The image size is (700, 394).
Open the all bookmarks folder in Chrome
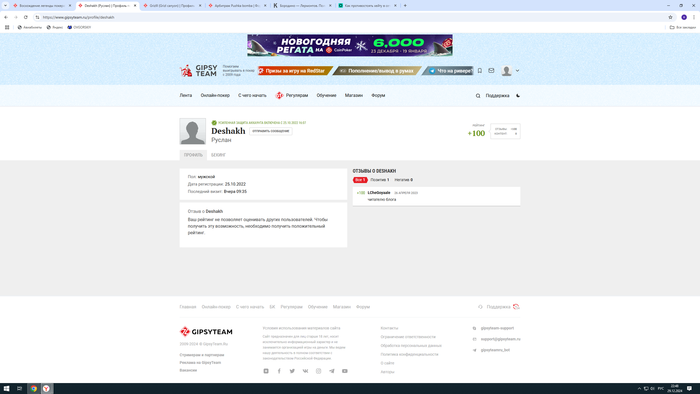click(x=683, y=27)
